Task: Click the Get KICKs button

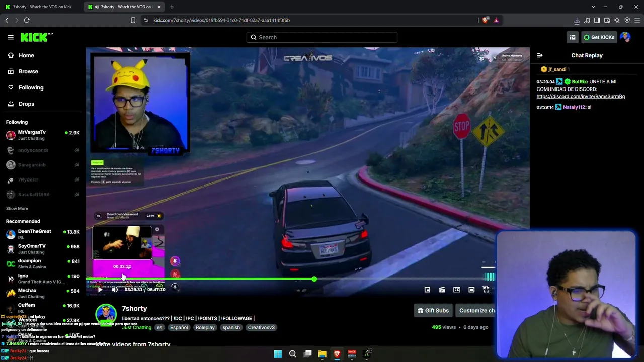Action: 599,37
